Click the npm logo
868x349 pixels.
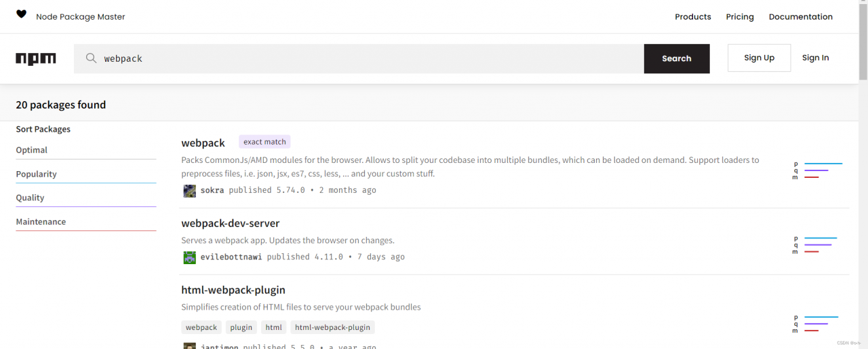(x=36, y=59)
